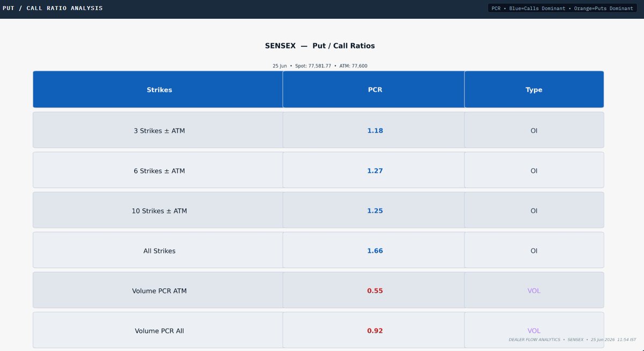Click the PCR value 1.27
Viewport: 644px width, 351px height.
(x=375, y=171)
